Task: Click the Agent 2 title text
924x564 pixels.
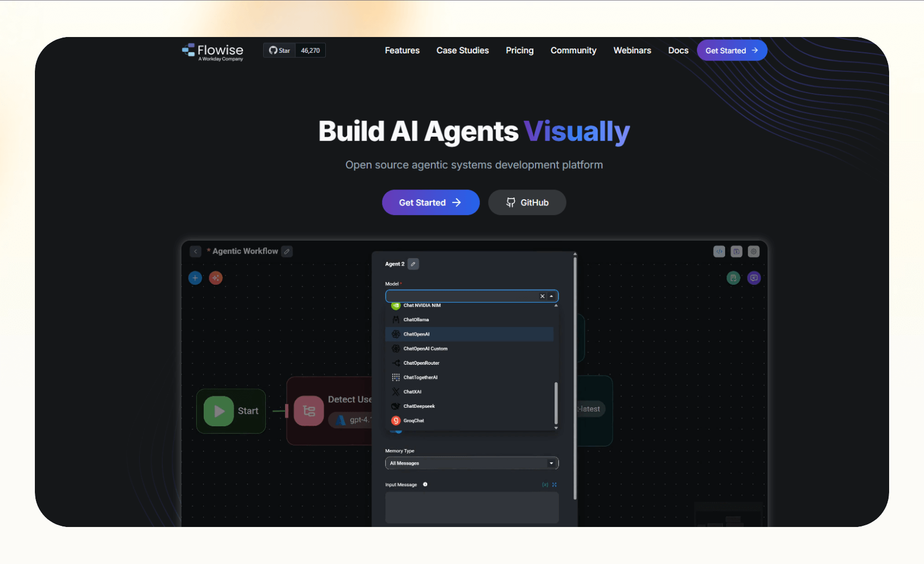Action: [395, 264]
